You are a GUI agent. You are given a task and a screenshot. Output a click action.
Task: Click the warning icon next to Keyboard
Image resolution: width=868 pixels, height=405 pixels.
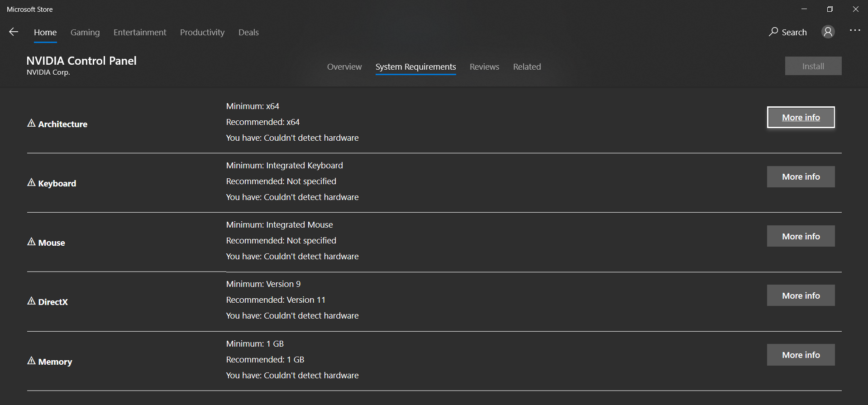[31, 182]
